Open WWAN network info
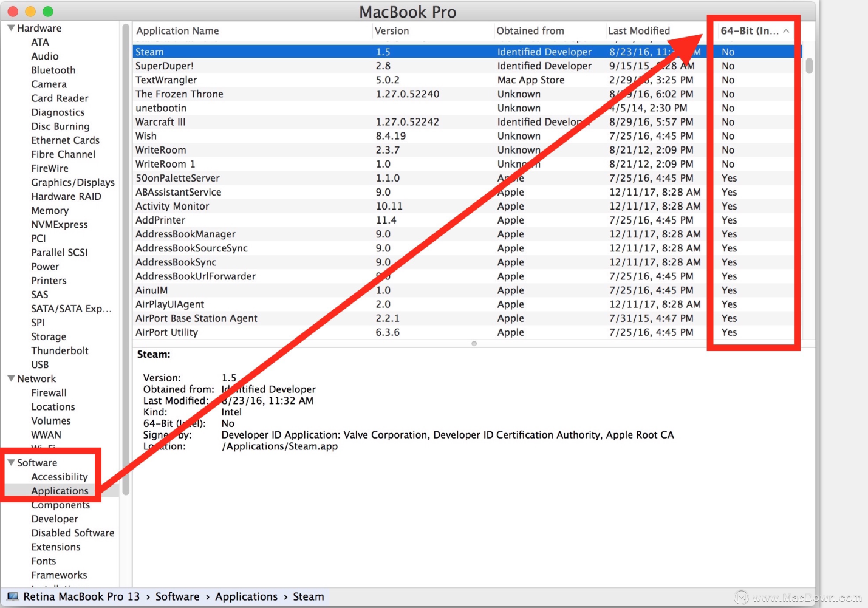Image resolution: width=868 pixels, height=608 pixels. [46, 434]
